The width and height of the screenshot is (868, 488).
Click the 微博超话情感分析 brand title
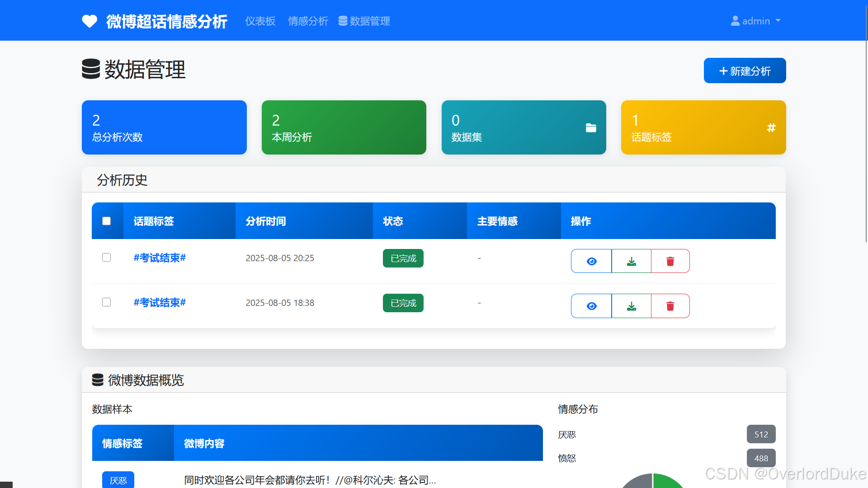click(x=167, y=21)
